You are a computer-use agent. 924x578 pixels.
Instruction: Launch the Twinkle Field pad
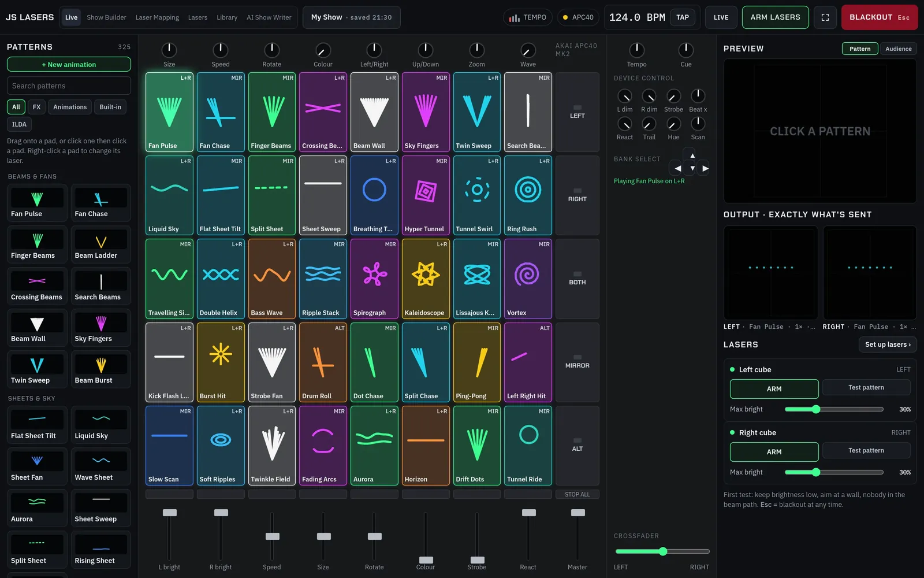[x=272, y=446]
